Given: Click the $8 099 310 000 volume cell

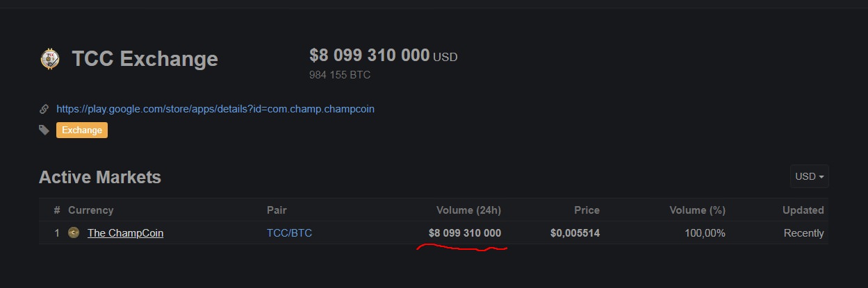Looking at the screenshot, I should click(465, 233).
